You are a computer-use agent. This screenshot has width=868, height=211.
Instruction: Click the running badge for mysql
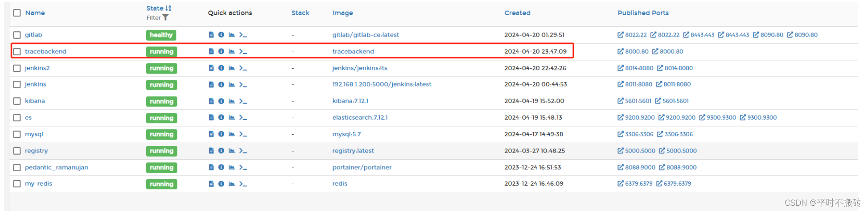pos(161,134)
